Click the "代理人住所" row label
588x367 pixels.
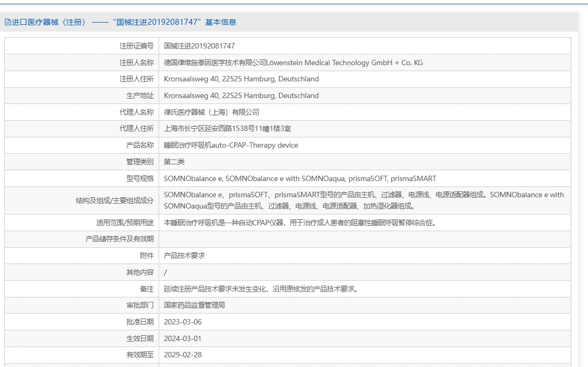136,128
